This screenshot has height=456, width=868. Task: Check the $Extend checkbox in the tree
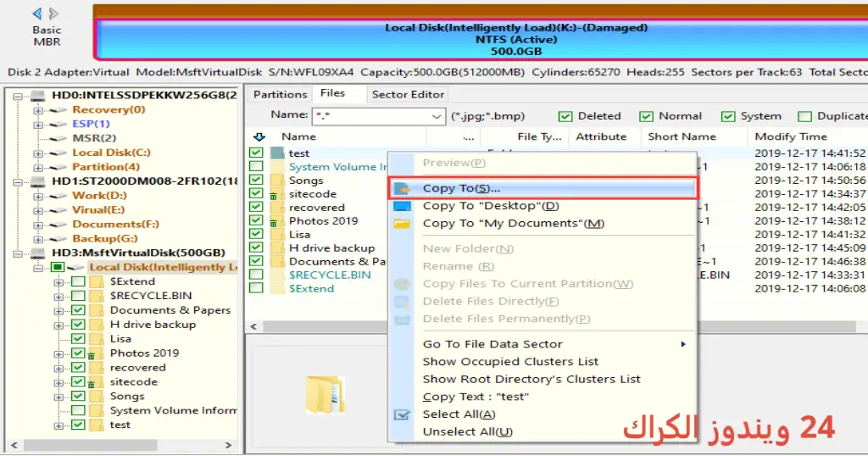78,281
